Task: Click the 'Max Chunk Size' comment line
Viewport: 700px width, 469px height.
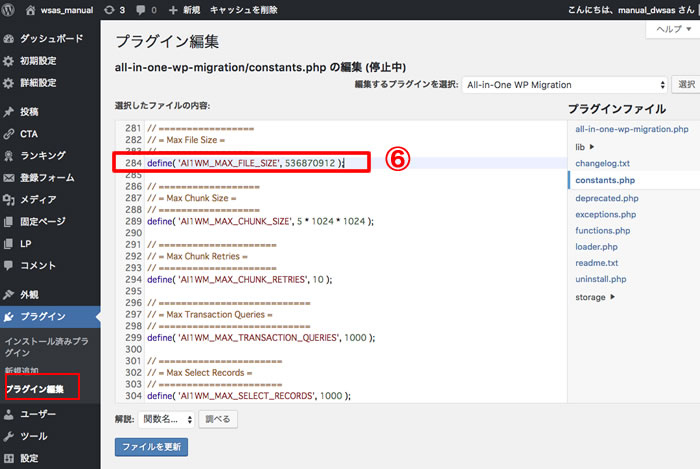Action: tap(192, 198)
